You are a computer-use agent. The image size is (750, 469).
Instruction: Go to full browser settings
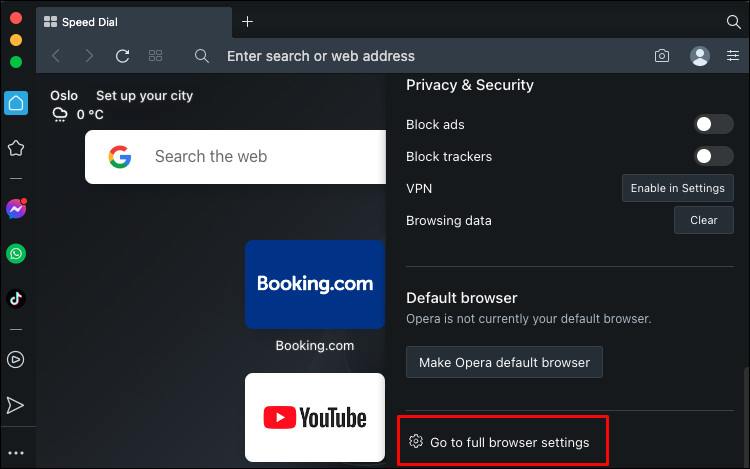tap(500, 442)
